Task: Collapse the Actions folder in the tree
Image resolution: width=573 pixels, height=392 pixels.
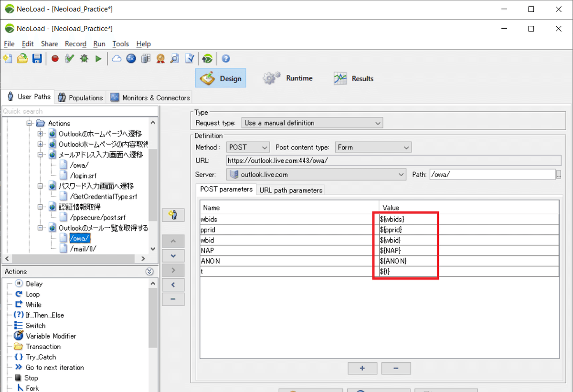Action: click(30, 123)
